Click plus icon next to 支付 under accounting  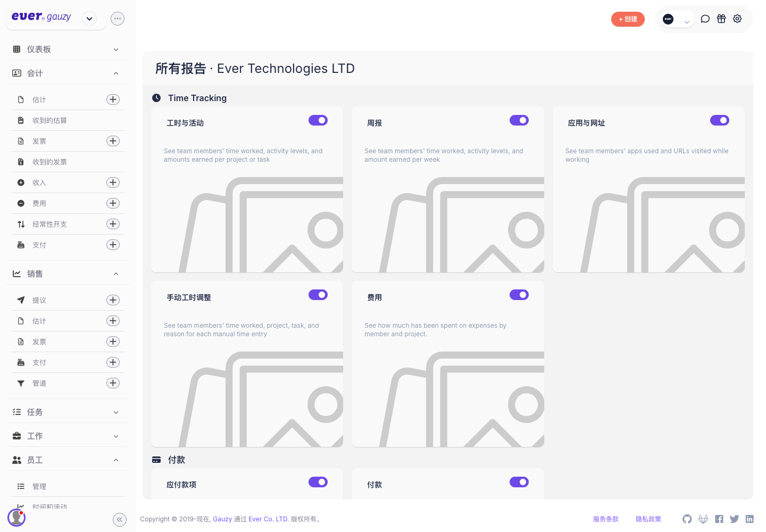pyautogui.click(x=113, y=245)
